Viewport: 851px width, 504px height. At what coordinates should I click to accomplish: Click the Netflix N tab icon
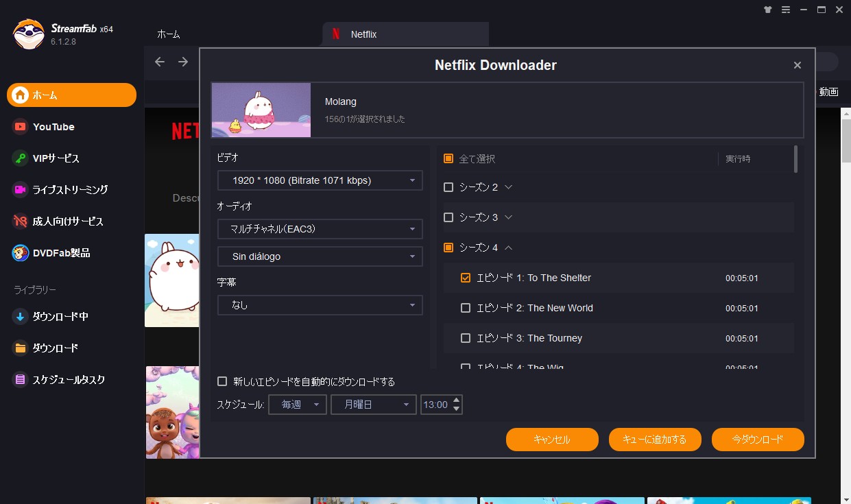pyautogui.click(x=336, y=34)
